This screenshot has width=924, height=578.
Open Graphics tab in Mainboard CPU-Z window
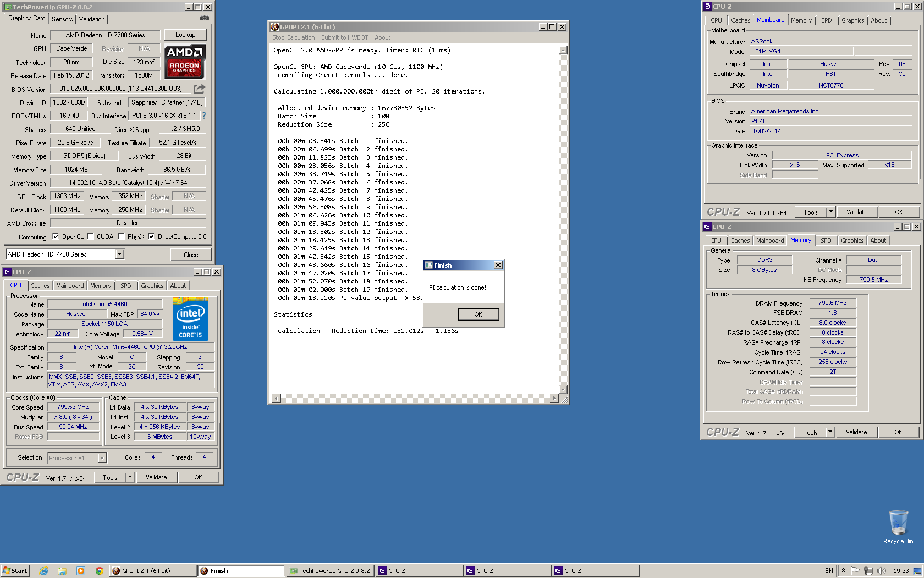(853, 20)
